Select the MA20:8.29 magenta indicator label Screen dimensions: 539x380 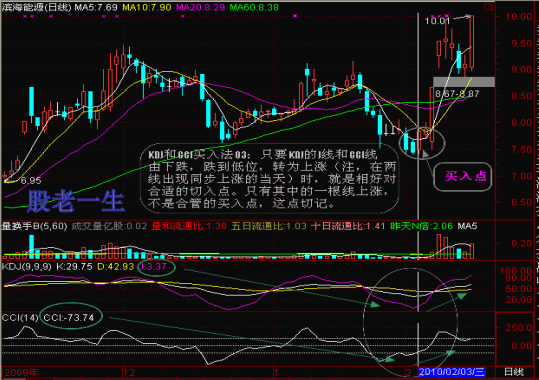pyautogui.click(x=200, y=7)
